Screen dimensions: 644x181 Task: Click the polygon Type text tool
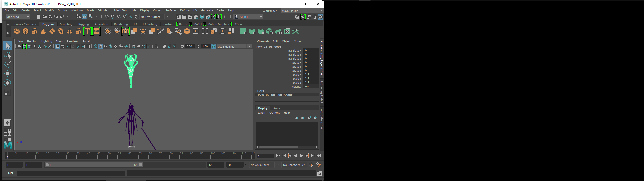point(87,31)
